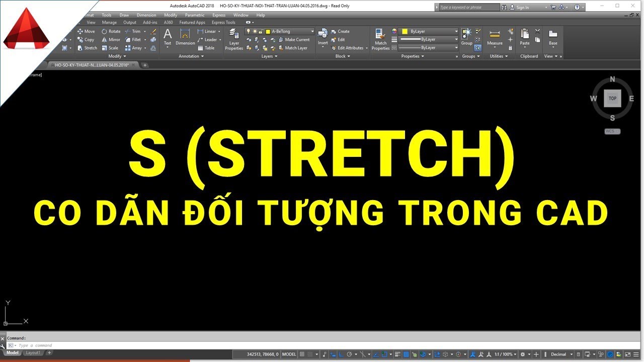
Task: Open the layer dropdown showing A-BeTong
Action: tap(312, 31)
